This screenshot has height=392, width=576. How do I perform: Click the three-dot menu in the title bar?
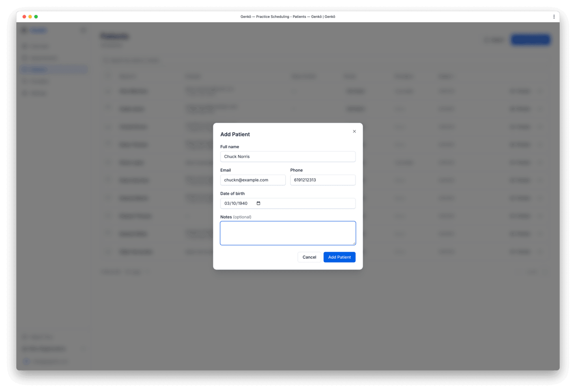click(554, 17)
